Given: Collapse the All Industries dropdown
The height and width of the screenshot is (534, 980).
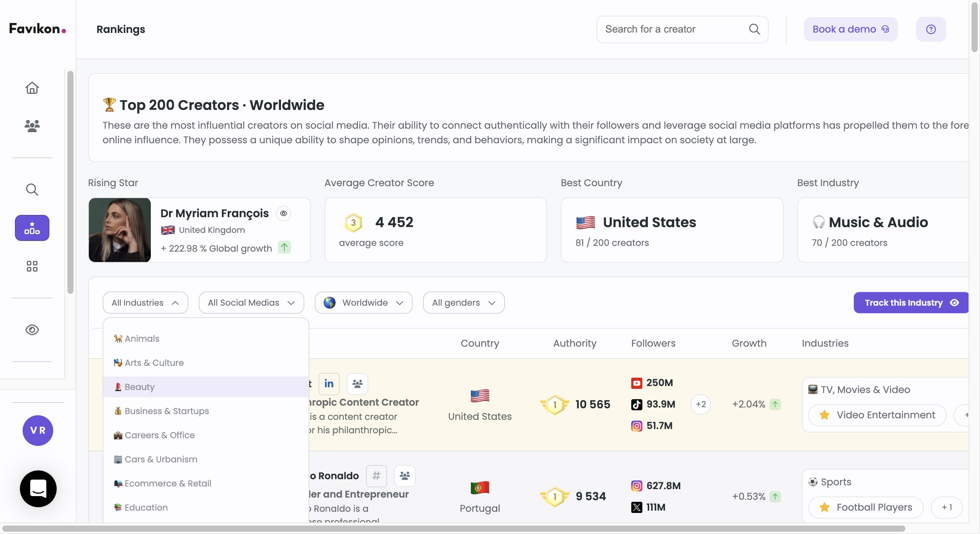Looking at the screenshot, I should [145, 303].
